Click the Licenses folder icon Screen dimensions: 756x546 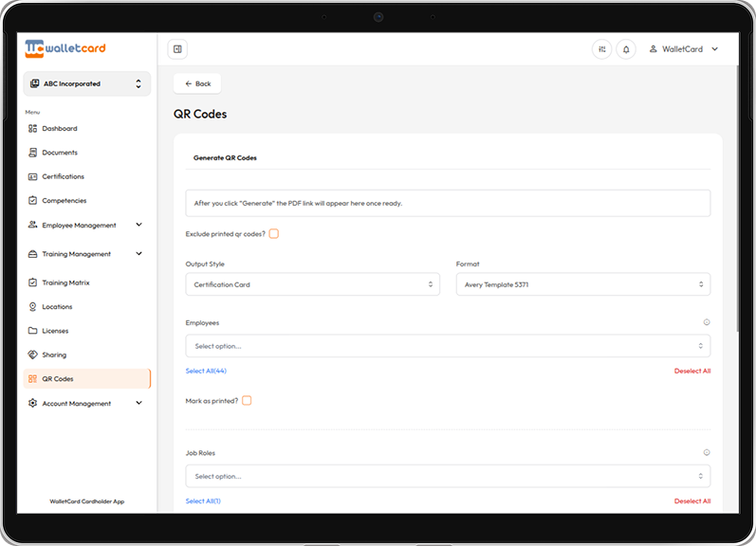[x=32, y=331]
